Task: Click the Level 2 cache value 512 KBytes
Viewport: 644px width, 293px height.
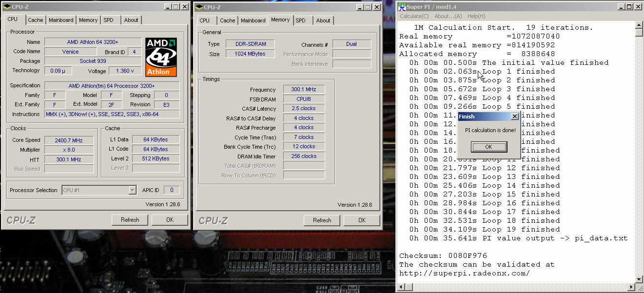Action: [156, 158]
